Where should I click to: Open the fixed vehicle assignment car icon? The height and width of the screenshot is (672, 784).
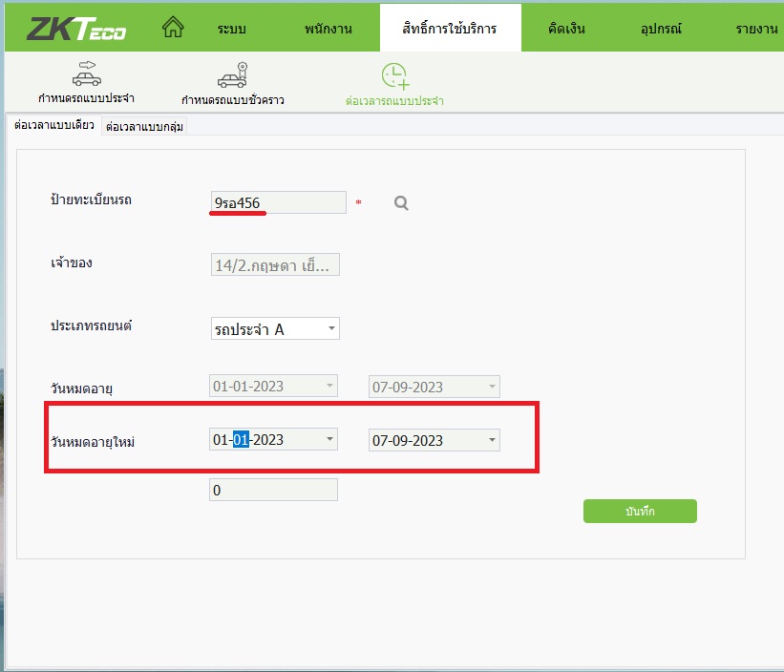(87, 73)
